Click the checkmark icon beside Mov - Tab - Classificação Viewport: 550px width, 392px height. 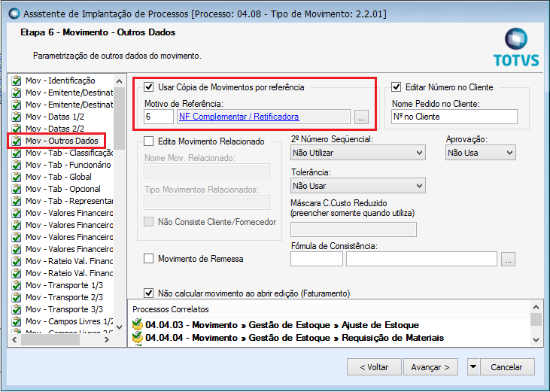[x=16, y=153]
